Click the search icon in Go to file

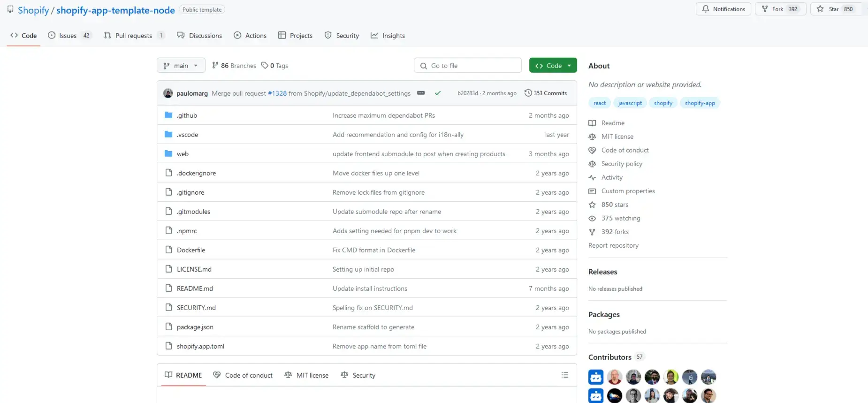tap(423, 66)
